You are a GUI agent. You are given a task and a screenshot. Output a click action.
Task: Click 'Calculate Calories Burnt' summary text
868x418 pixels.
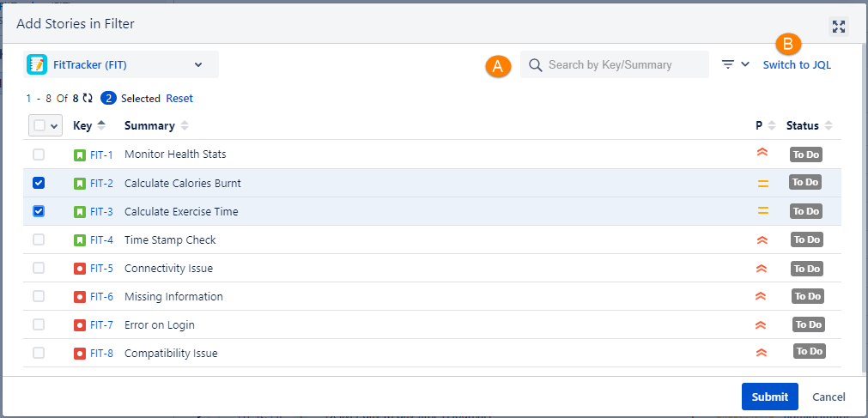point(183,184)
